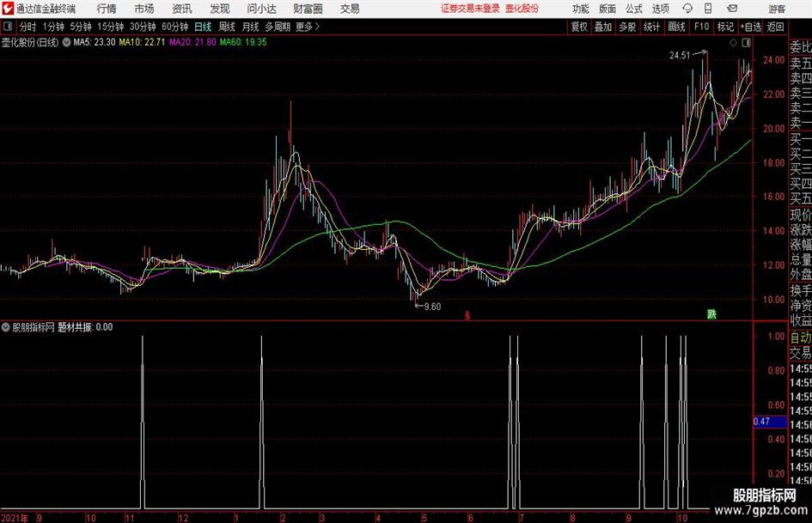
Task: Click 证券交易未登录 login link
Action: point(470,9)
